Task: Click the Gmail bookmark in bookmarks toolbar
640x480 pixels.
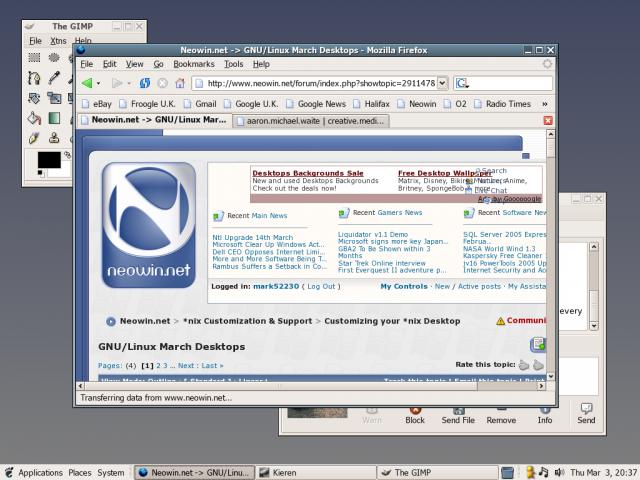Action: [x=200, y=104]
